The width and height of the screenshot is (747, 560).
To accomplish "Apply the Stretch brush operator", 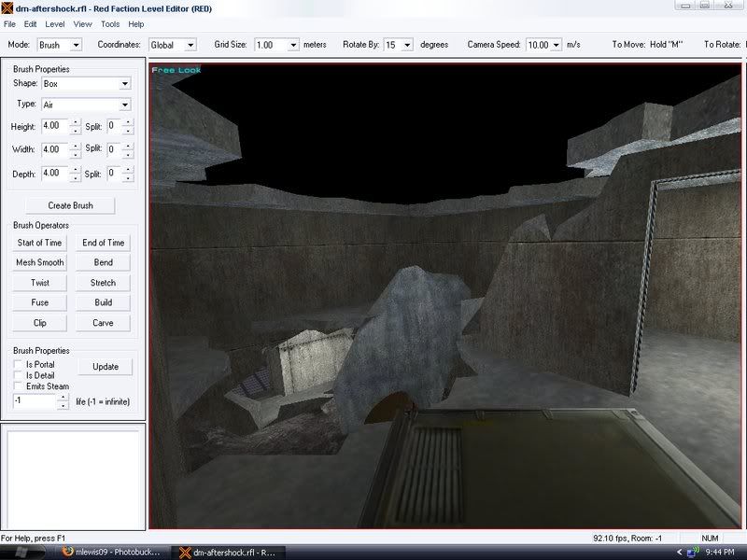I will click(104, 283).
